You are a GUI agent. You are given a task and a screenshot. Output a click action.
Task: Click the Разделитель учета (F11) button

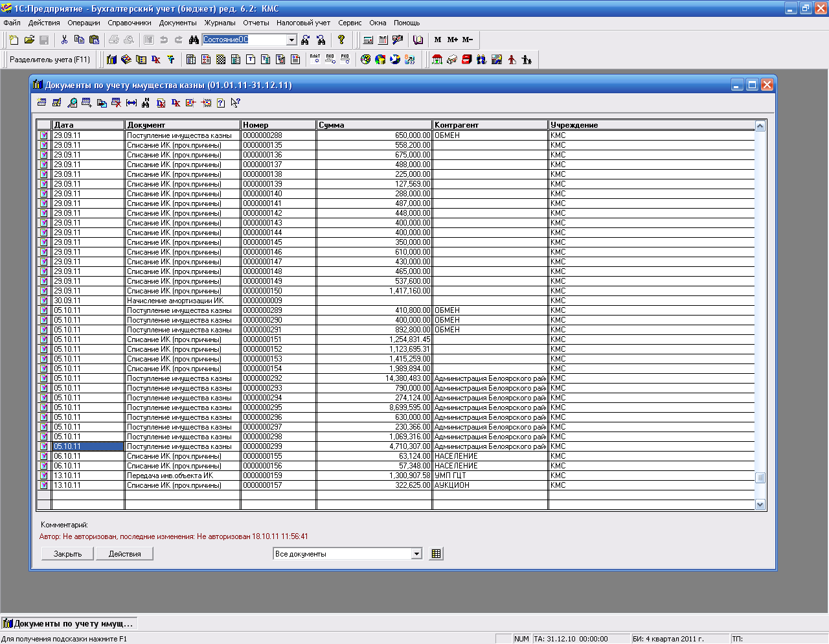coord(50,60)
